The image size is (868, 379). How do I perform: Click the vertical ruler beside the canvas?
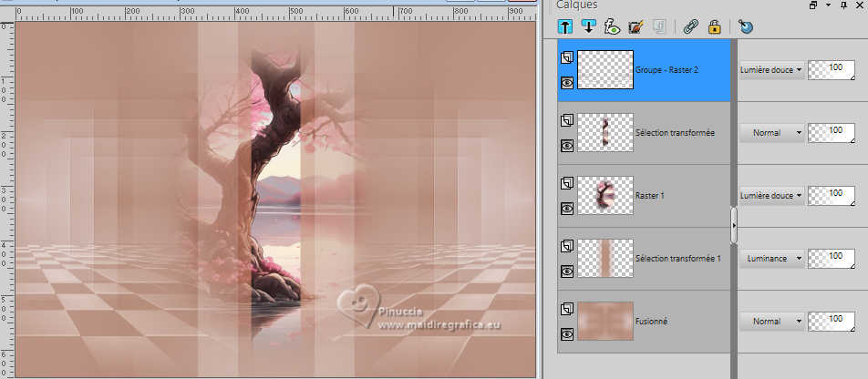point(6,200)
